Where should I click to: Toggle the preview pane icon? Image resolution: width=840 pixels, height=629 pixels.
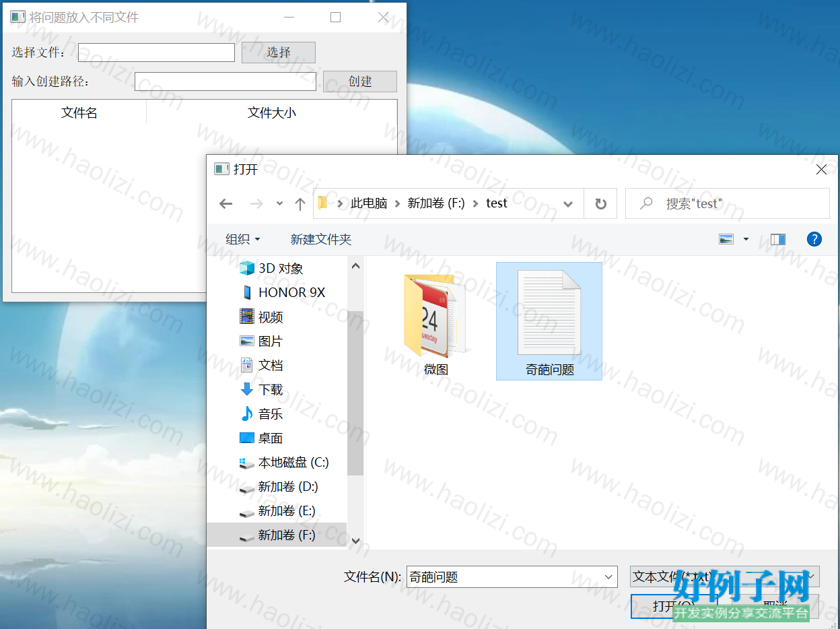[778, 239]
